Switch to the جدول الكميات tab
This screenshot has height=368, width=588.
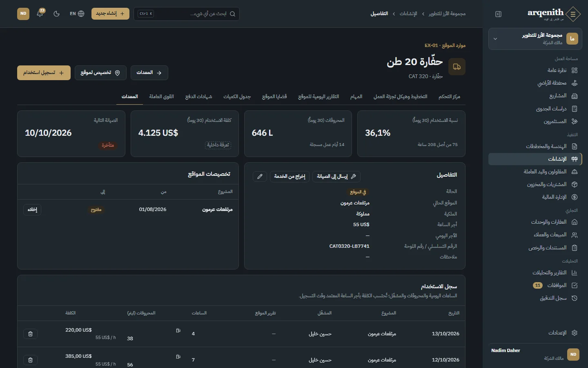(x=237, y=97)
